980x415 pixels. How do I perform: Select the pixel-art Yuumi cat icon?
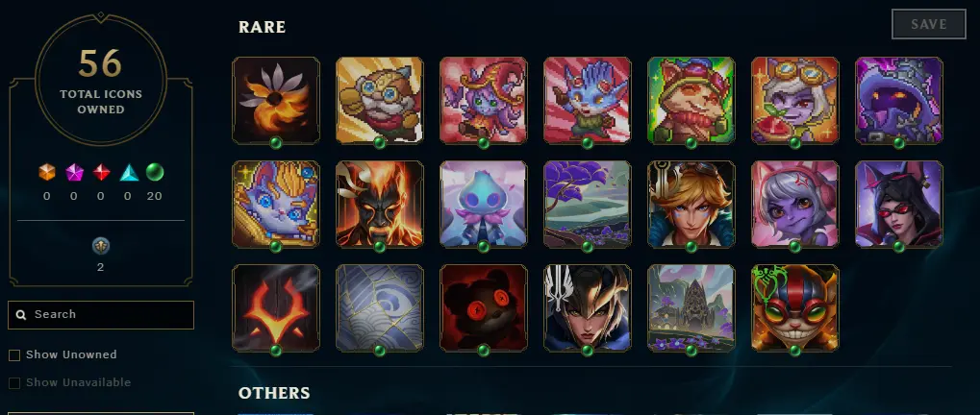[276, 204]
